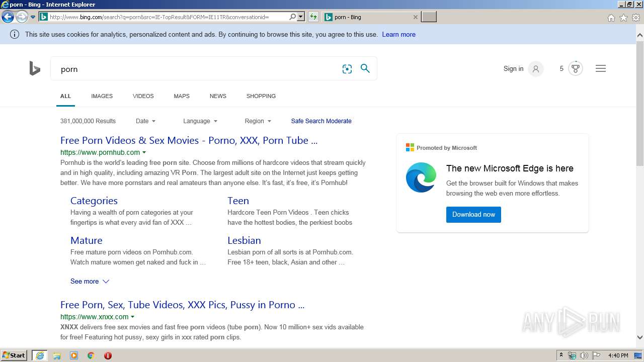Open a new blank tab
This screenshot has height=362, width=644.
point(429,17)
